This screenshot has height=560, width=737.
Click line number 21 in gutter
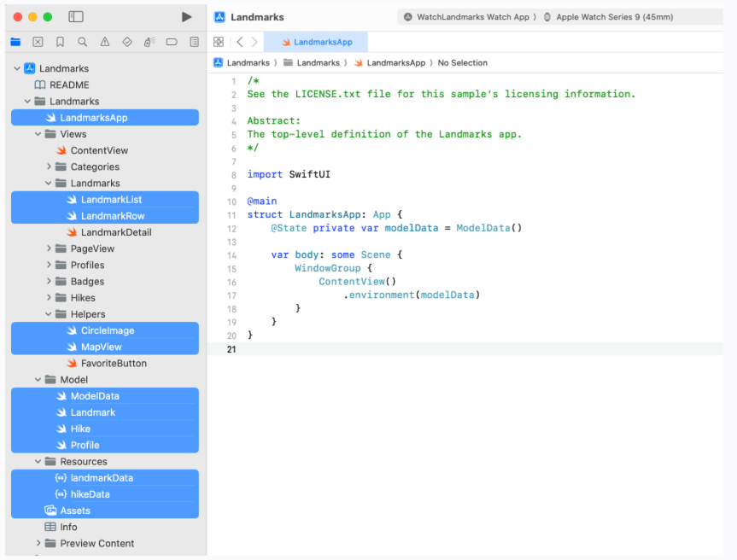231,349
